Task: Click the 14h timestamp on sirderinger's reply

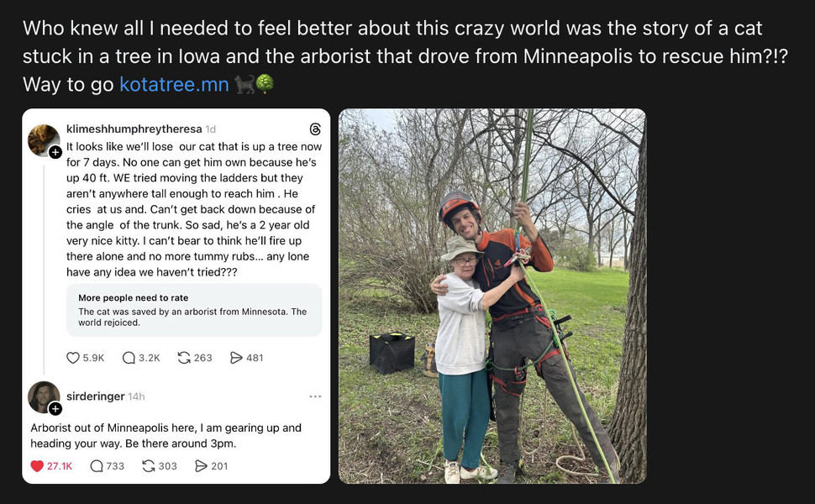Action: coord(136,396)
